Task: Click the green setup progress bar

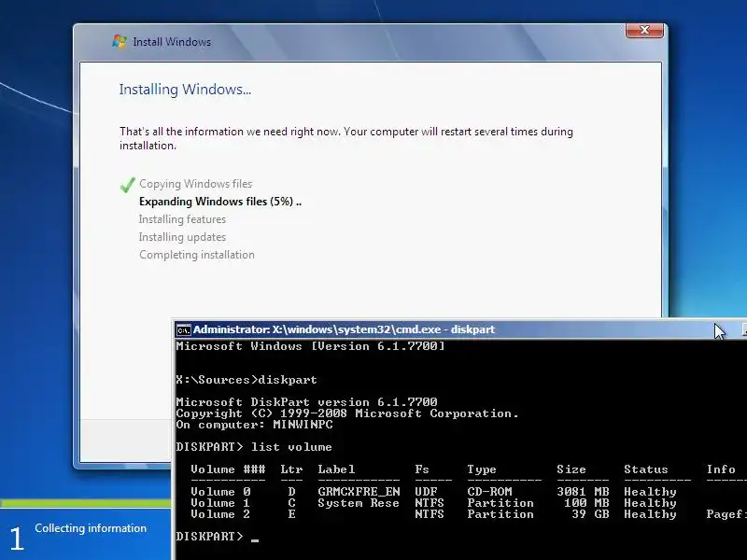Action: tap(86, 503)
